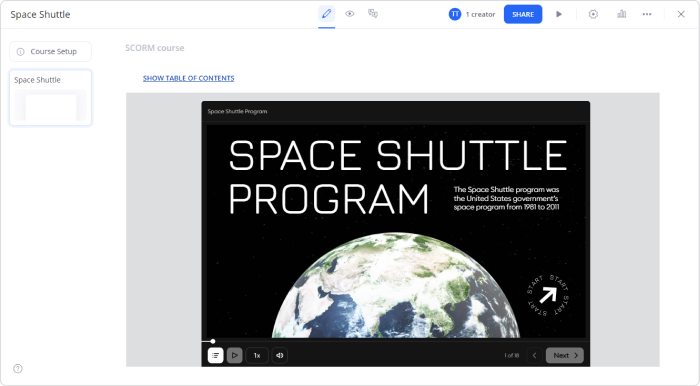This screenshot has width=700, height=386.
Task: Click the '1 creator' label
Action: [480, 14]
